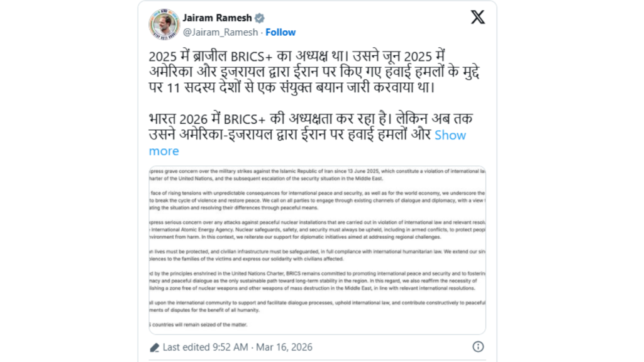Click the first Hindi paragraph starting with 2025
The width and height of the screenshot is (644, 362).
314,72
